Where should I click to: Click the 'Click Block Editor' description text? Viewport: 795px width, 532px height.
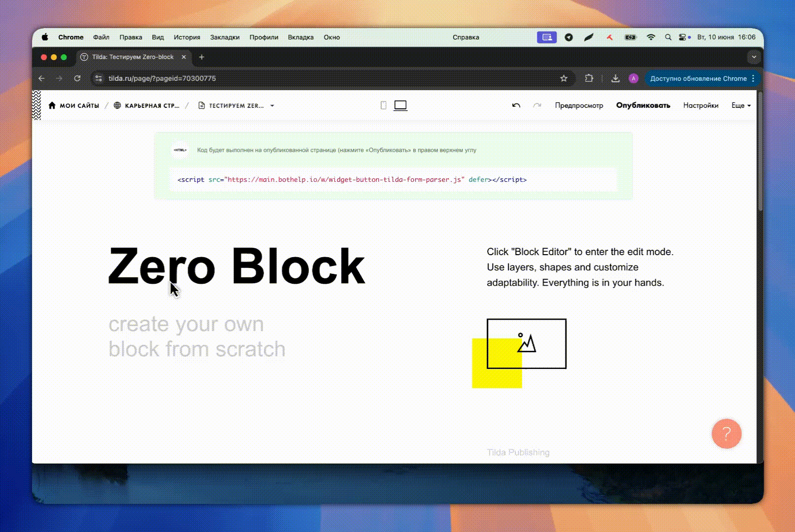(580, 267)
